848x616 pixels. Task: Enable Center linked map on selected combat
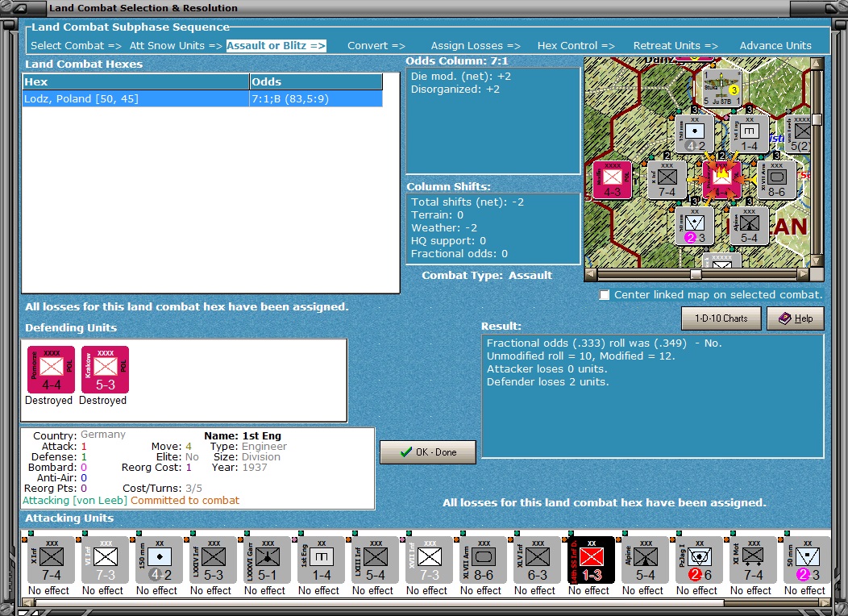[605, 295]
